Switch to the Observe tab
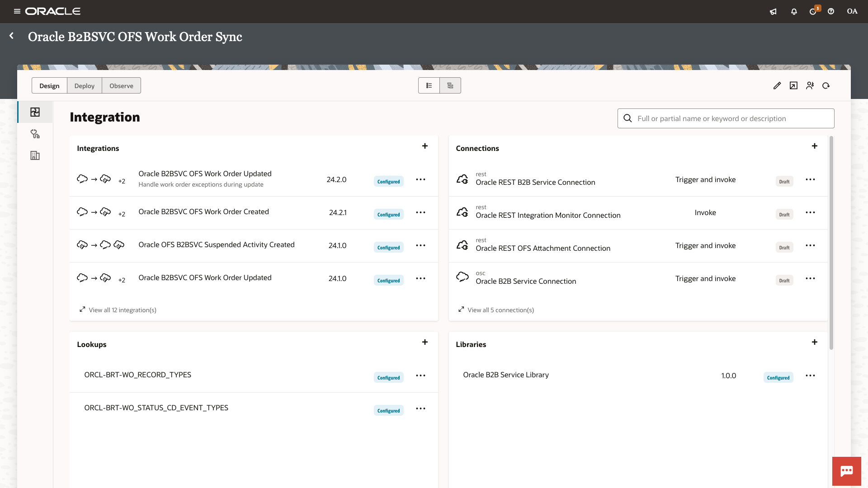Image resolution: width=868 pixels, height=488 pixels. [121, 85]
